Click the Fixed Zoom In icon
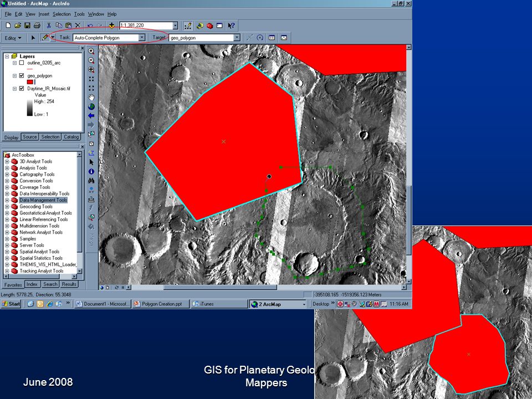This screenshot has height=399, width=532. click(x=91, y=79)
